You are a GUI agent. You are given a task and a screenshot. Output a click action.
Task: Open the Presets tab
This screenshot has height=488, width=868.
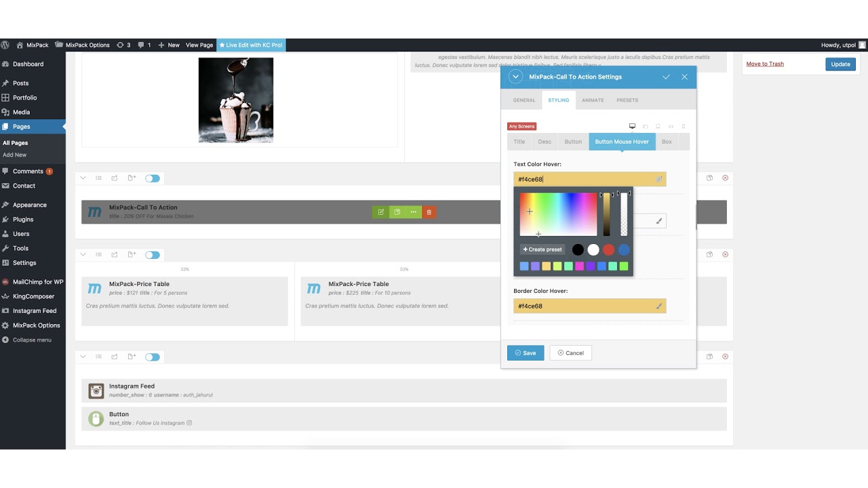[x=627, y=100]
